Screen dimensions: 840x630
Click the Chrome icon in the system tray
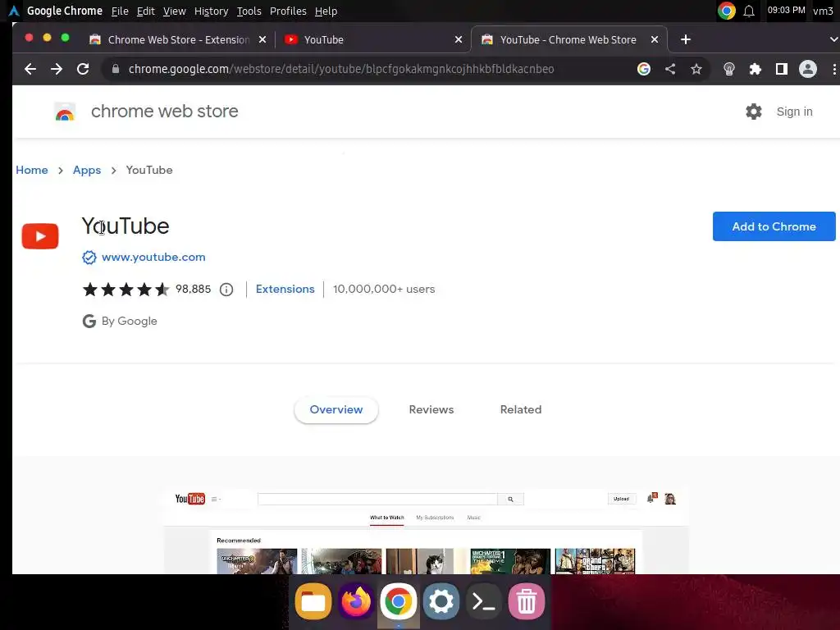[x=727, y=11]
